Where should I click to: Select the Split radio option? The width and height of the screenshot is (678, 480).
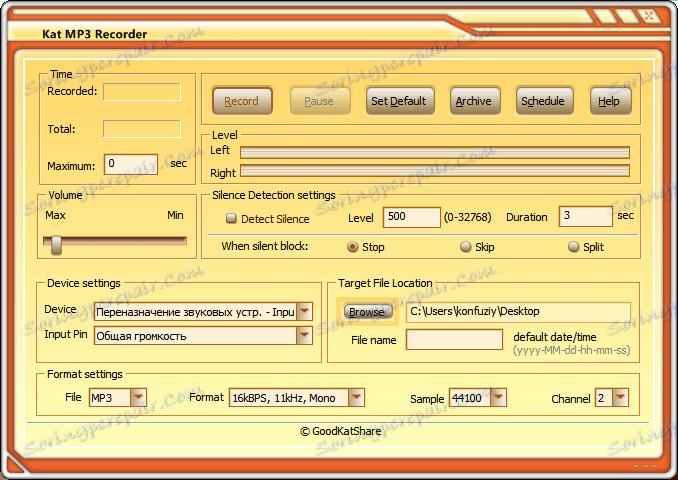pyautogui.click(x=574, y=247)
